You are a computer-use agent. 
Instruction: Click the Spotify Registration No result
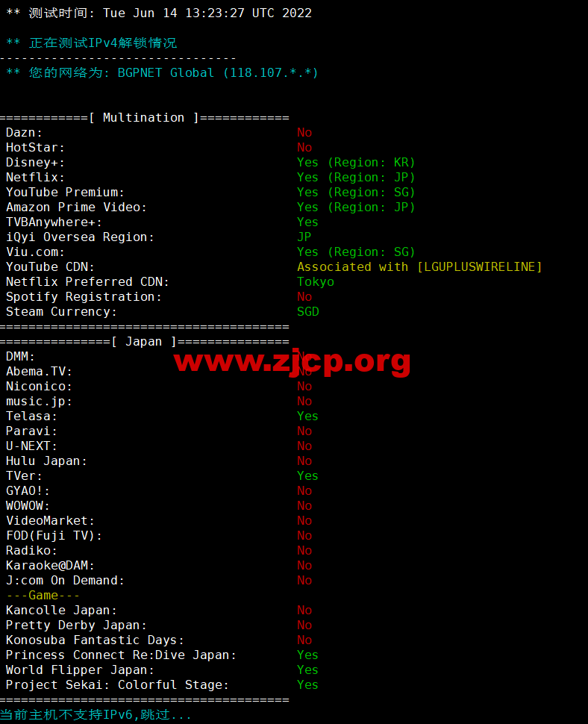pyautogui.click(x=304, y=297)
